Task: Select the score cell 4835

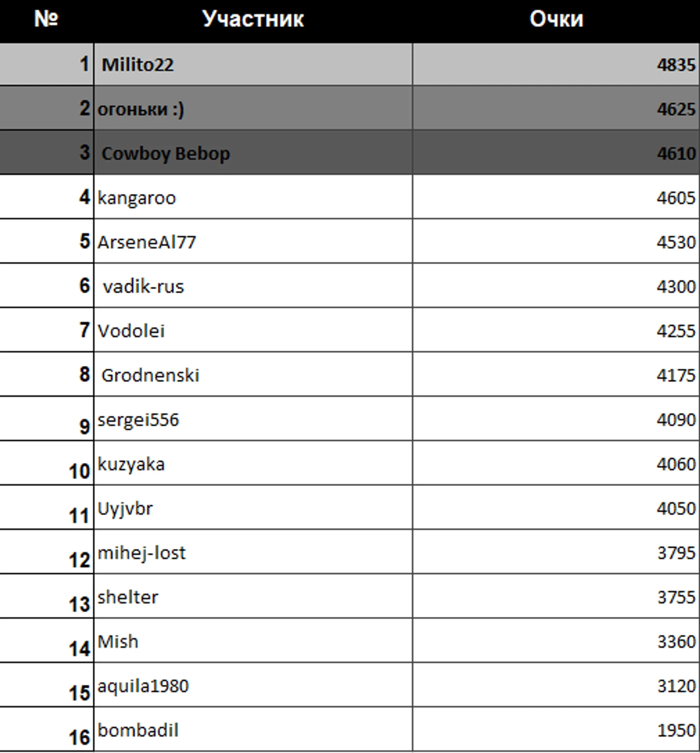Action: click(x=676, y=65)
